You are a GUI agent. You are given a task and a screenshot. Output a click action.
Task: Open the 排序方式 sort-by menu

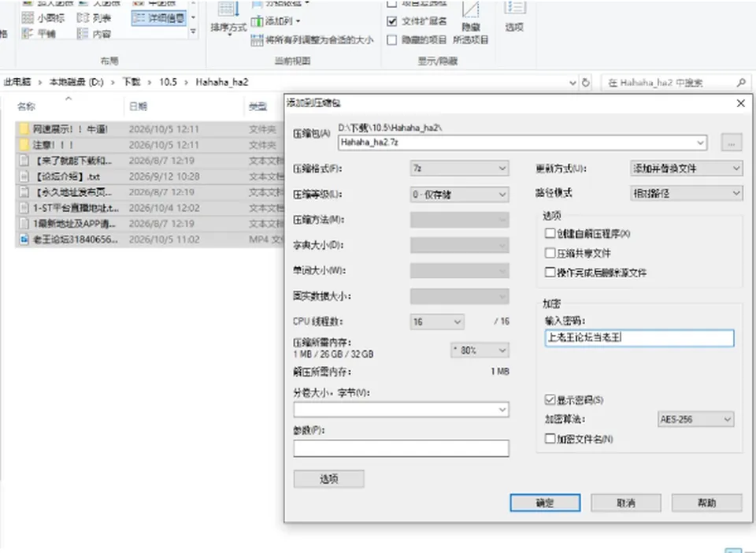coord(228,18)
